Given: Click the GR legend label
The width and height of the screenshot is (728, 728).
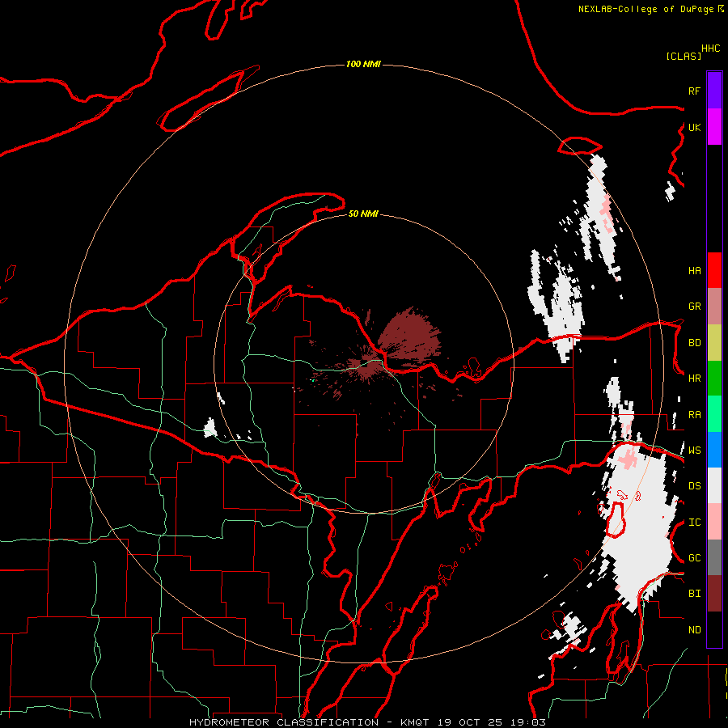Looking at the screenshot, I should coord(694,307).
